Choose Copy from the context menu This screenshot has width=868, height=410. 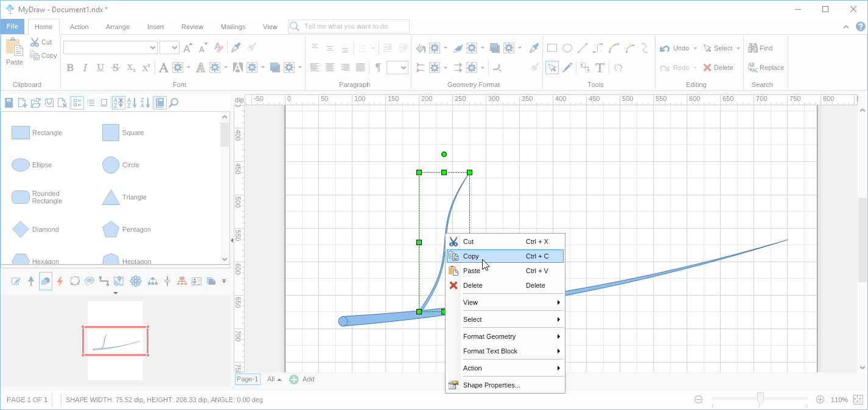(505, 256)
